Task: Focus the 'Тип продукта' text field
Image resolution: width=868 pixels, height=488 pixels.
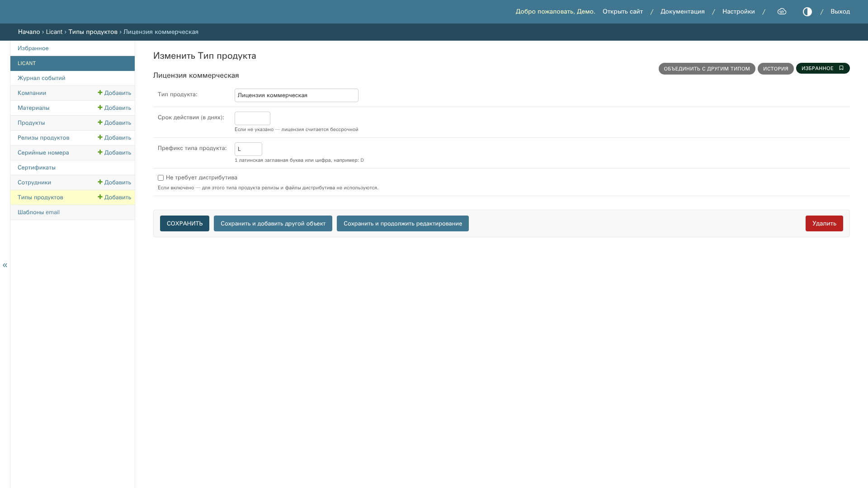Action: [297, 95]
